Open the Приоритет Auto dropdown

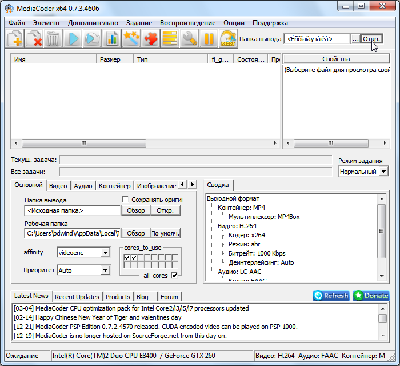105,270
